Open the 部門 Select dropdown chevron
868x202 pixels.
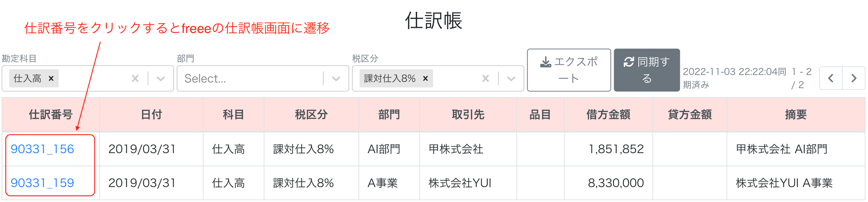pos(336,79)
